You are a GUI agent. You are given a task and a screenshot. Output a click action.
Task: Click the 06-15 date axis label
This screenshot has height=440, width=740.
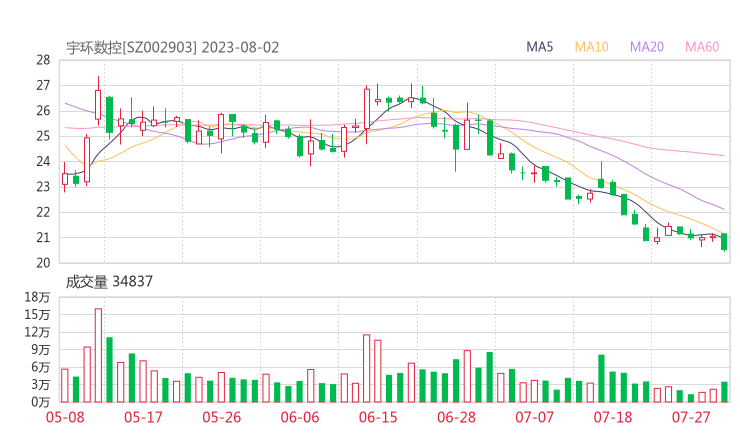[378, 417]
